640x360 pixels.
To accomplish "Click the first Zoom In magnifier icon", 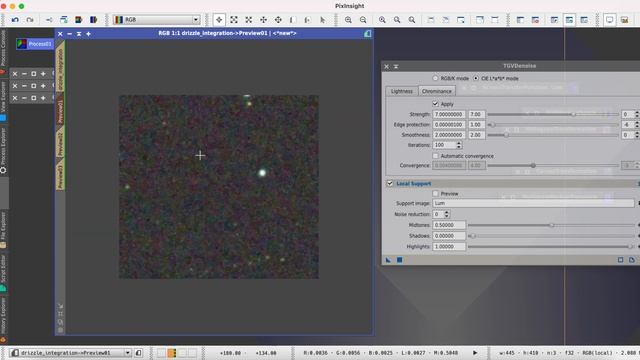I will point(348,20).
